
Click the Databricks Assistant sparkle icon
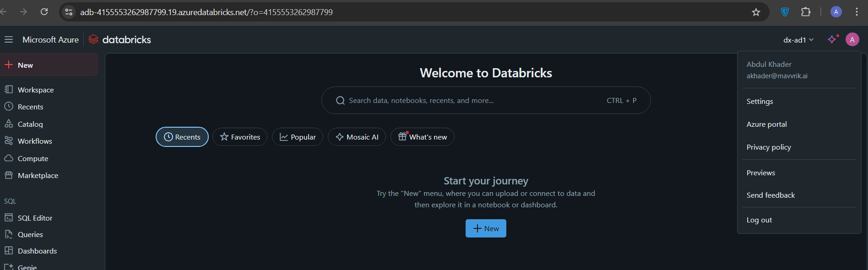pyautogui.click(x=832, y=40)
